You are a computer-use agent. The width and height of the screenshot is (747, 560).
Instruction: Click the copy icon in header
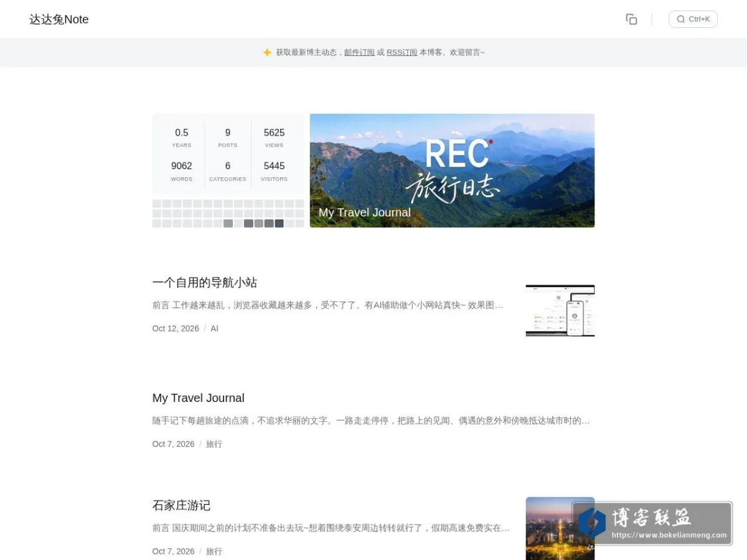tap(631, 19)
